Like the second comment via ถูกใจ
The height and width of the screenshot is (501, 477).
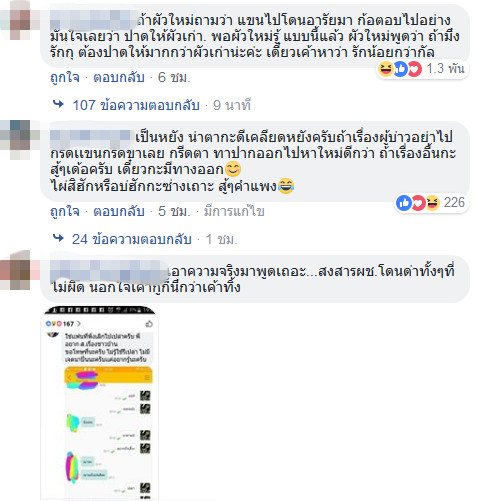pyautogui.click(x=65, y=211)
